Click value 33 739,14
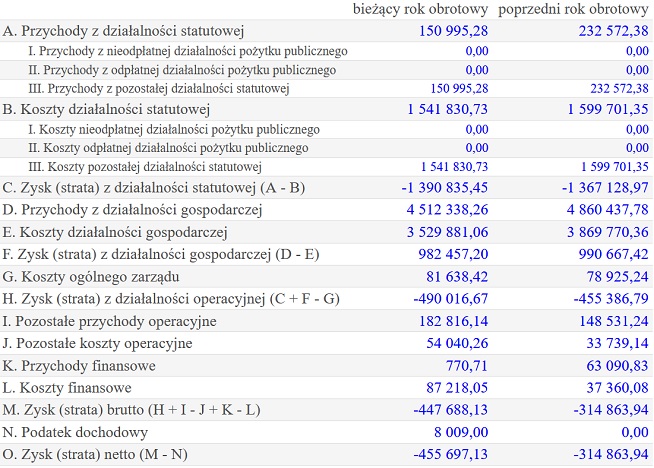The height and width of the screenshot is (468, 654). tap(618, 344)
